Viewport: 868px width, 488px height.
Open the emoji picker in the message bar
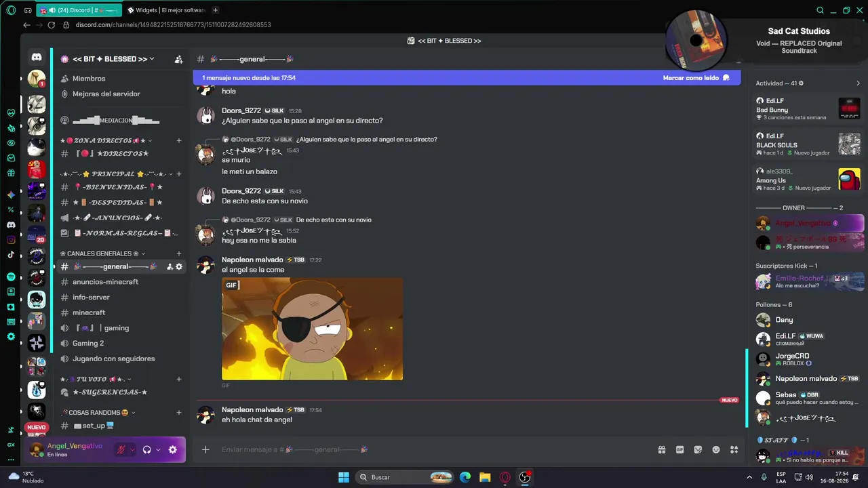(716, 449)
